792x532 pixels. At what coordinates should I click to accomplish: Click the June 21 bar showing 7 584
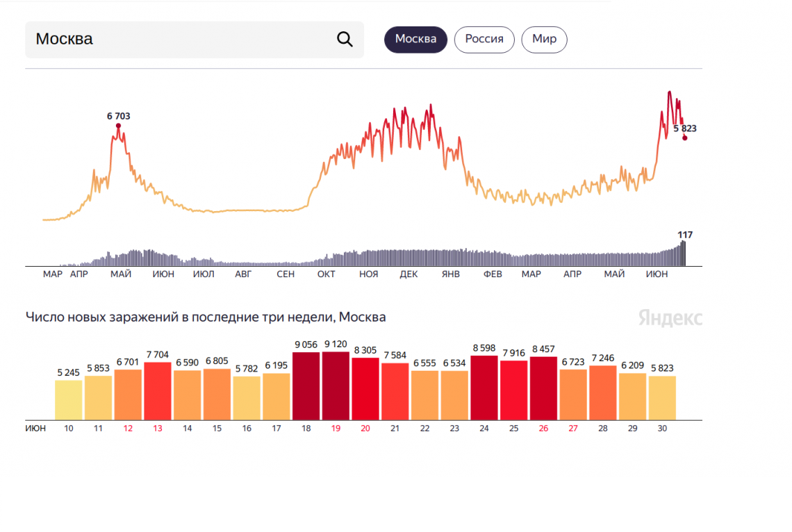(x=395, y=391)
